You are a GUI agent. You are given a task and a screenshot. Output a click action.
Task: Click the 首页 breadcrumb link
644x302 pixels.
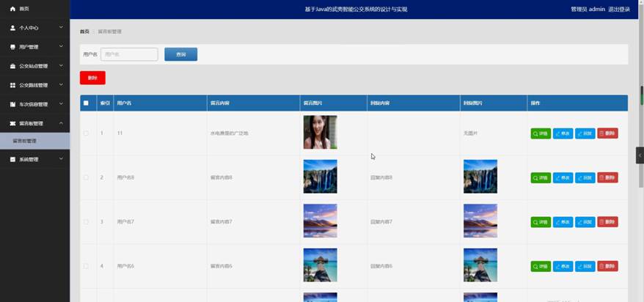tap(84, 32)
